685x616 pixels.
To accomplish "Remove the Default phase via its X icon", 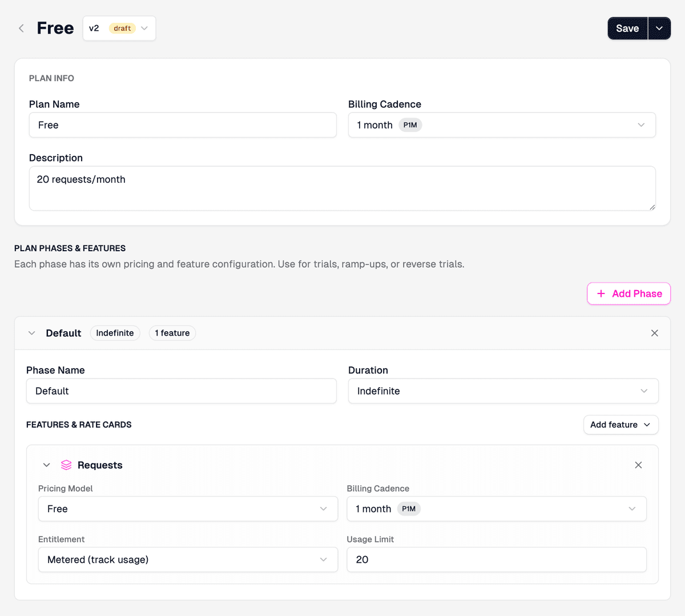I will (x=654, y=333).
